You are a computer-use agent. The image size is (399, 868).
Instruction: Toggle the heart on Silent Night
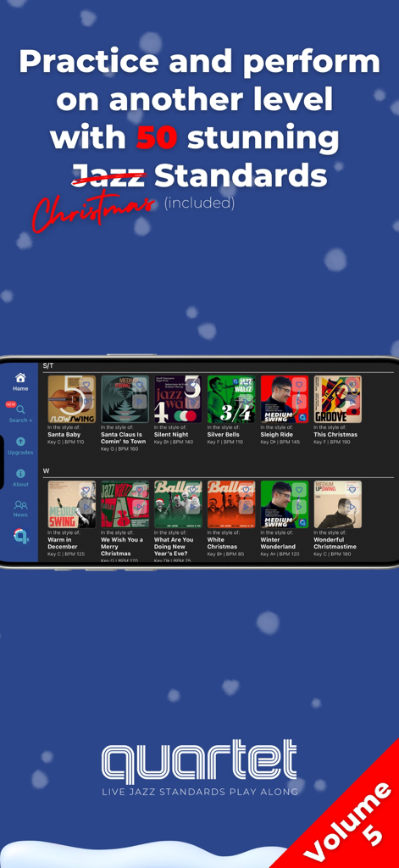point(192,385)
